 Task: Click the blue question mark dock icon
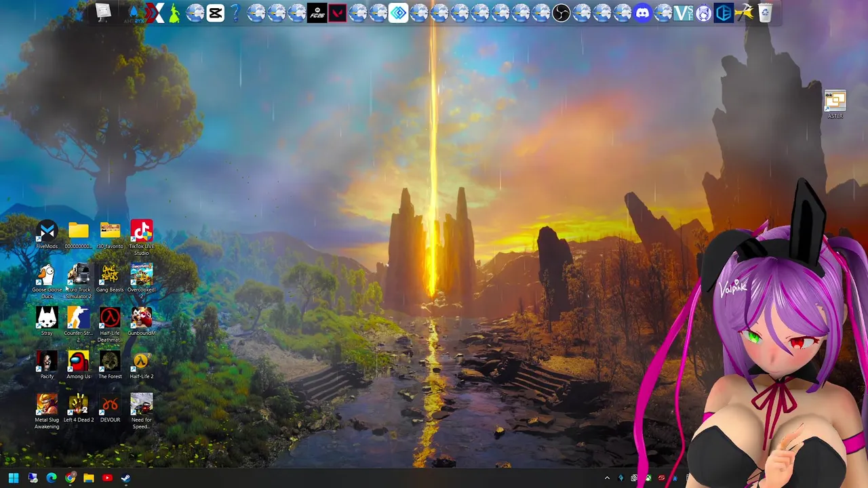(x=236, y=13)
